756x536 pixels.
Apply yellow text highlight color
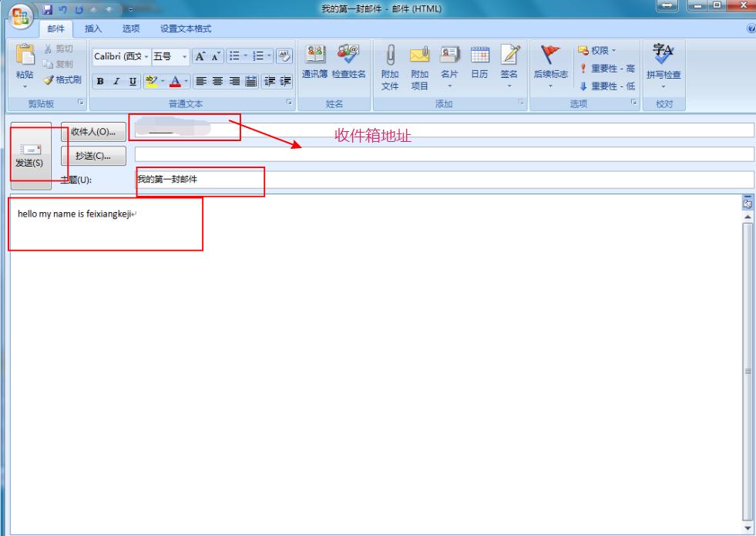pyautogui.click(x=151, y=81)
